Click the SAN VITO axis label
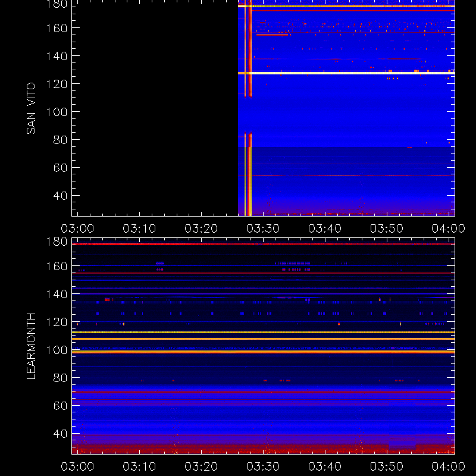 tap(32, 108)
